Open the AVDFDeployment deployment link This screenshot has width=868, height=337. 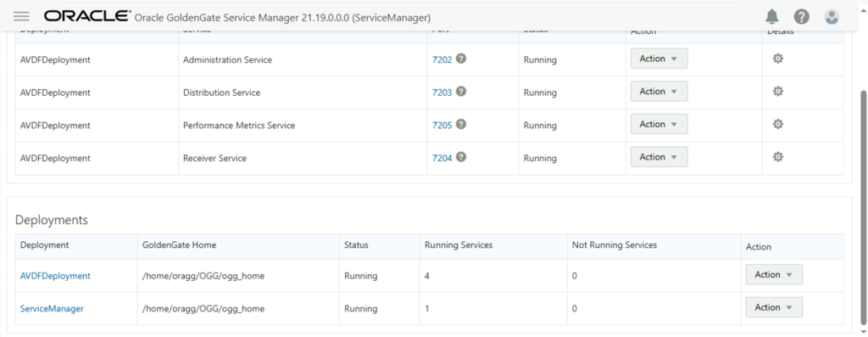click(55, 276)
